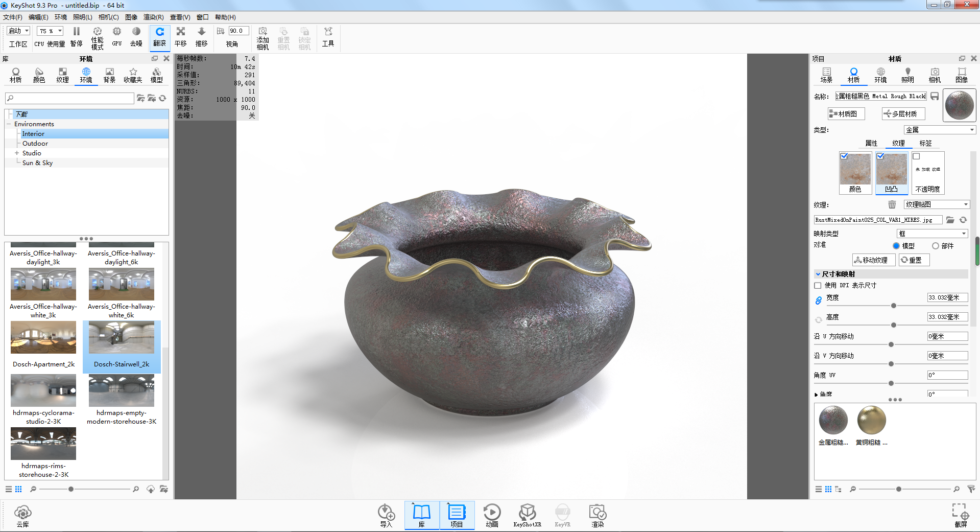Open the CPU usage 75% dropdown
This screenshot has width=980, height=532.
(x=50, y=31)
